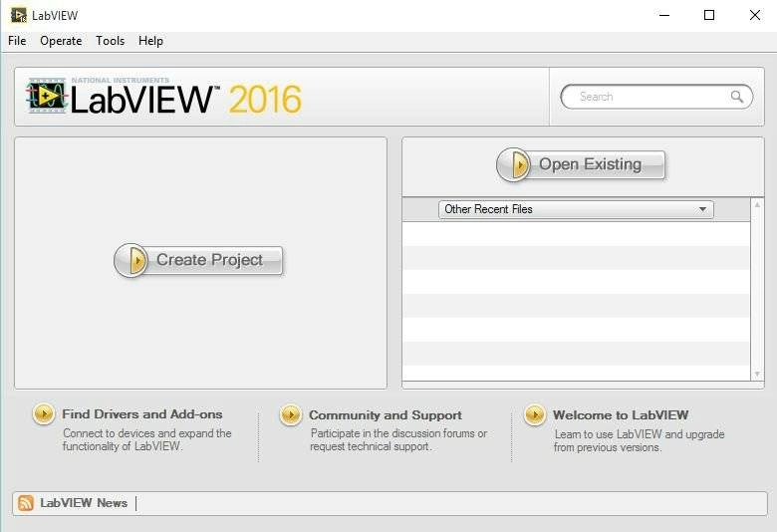This screenshot has width=777, height=532.
Task: Minimize the LabVIEW window
Action: coord(664,15)
